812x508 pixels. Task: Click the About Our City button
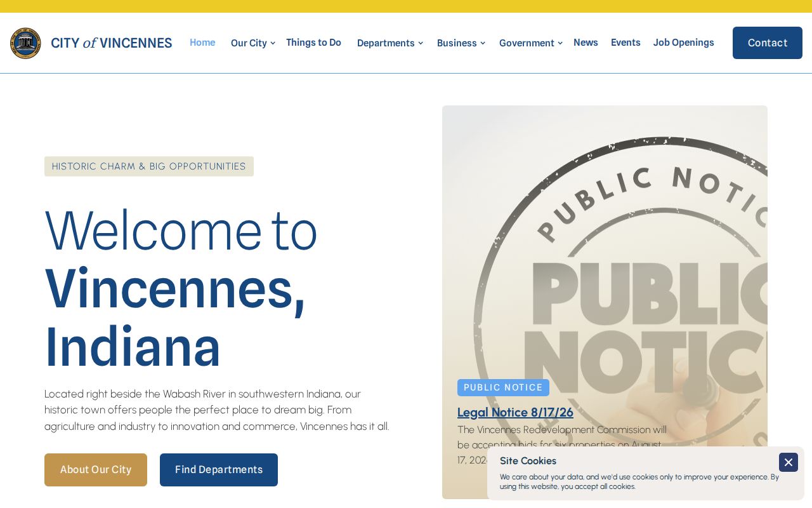pyautogui.click(x=96, y=470)
